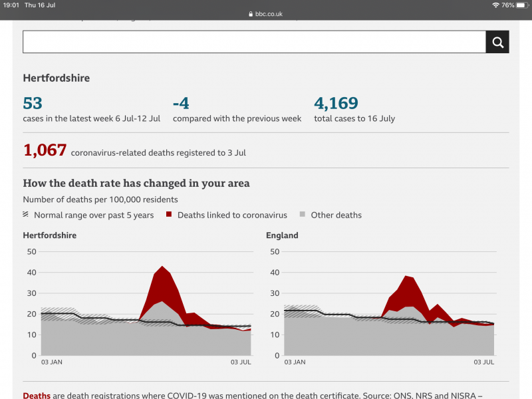Tap the 19:01 clock in the status bar
Viewport: 532px width, 399px height.
click(11, 5)
